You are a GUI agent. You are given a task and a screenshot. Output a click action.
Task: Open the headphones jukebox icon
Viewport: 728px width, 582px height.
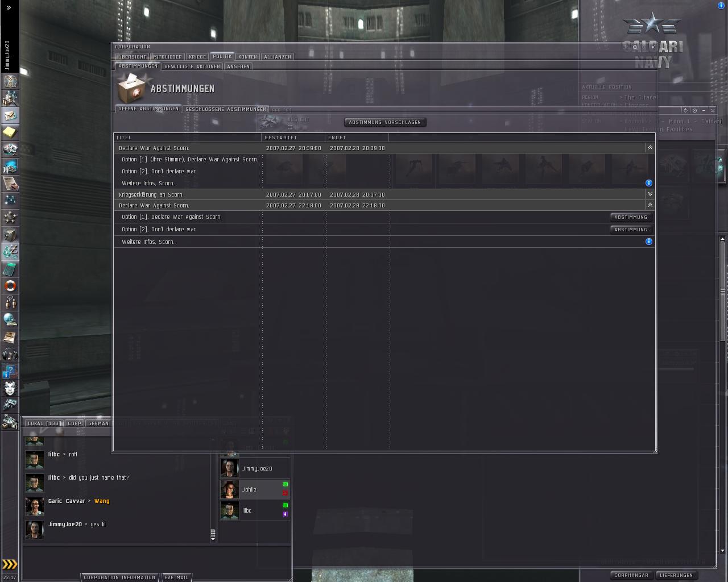10,354
